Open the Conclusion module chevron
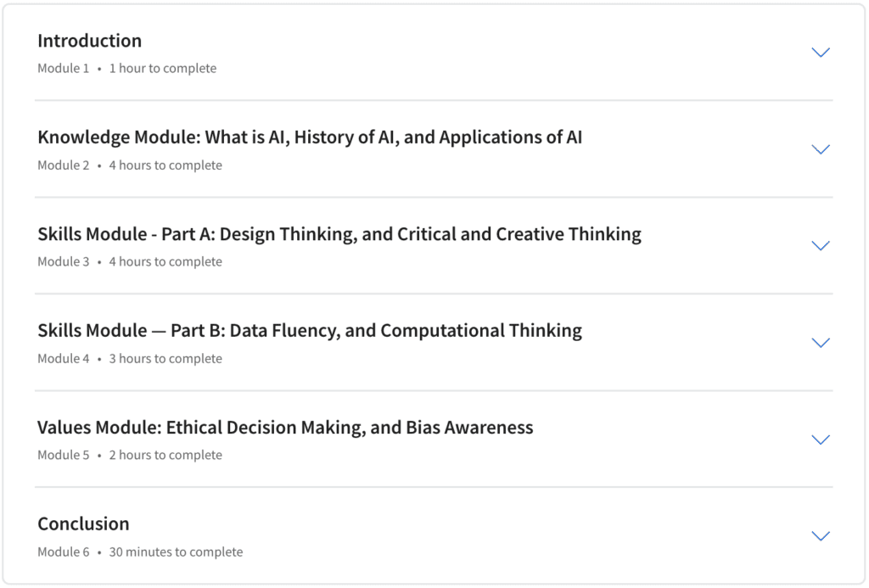The width and height of the screenshot is (869, 588). [820, 536]
